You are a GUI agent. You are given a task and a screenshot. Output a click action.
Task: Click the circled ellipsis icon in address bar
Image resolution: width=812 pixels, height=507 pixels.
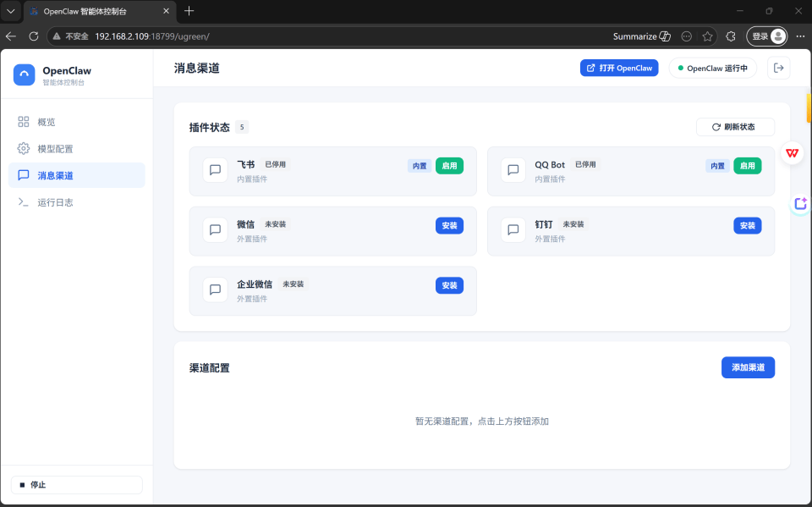(687, 36)
